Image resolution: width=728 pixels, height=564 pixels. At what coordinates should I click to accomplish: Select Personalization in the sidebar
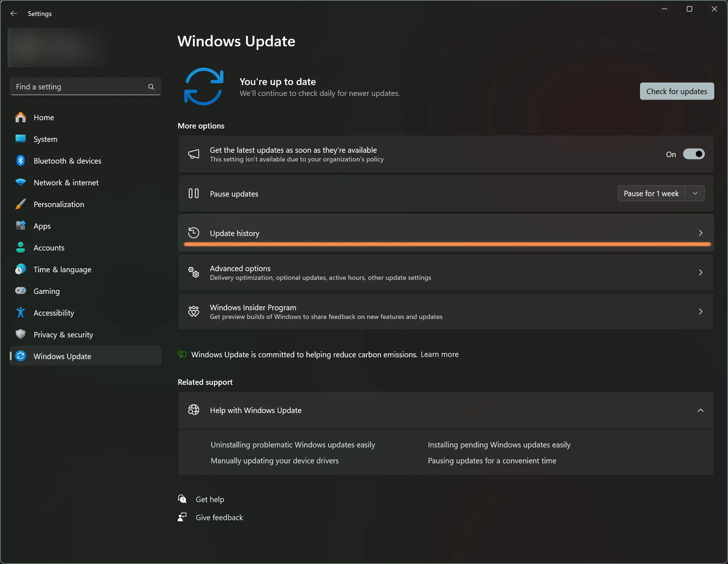coord(86,204)
